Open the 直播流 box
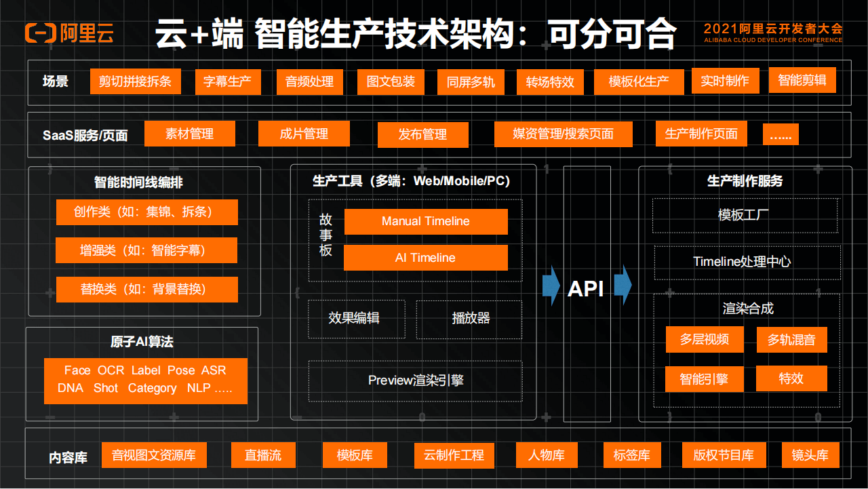Image resolution: width=868 pixels, height=489 pixels. tap(263, 455)
